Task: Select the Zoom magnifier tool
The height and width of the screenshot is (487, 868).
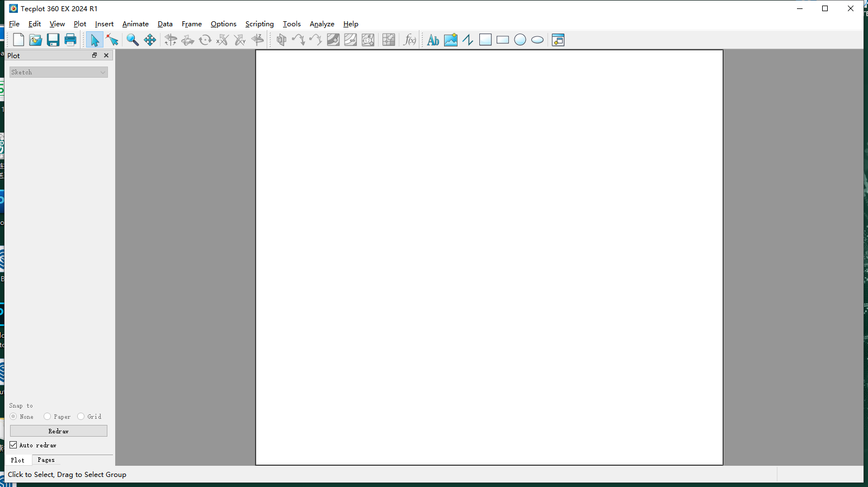Action: click(133, 40)
